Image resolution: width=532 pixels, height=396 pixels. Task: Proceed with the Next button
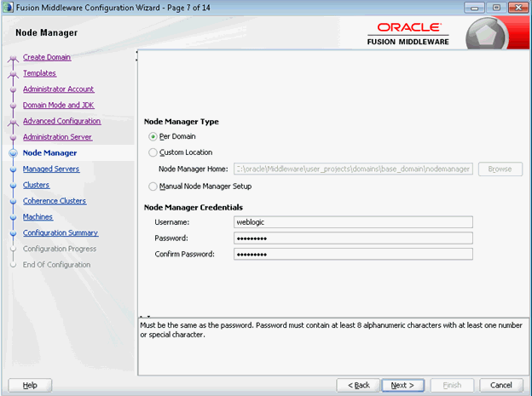pyautogui.click(x=402, y=385)
